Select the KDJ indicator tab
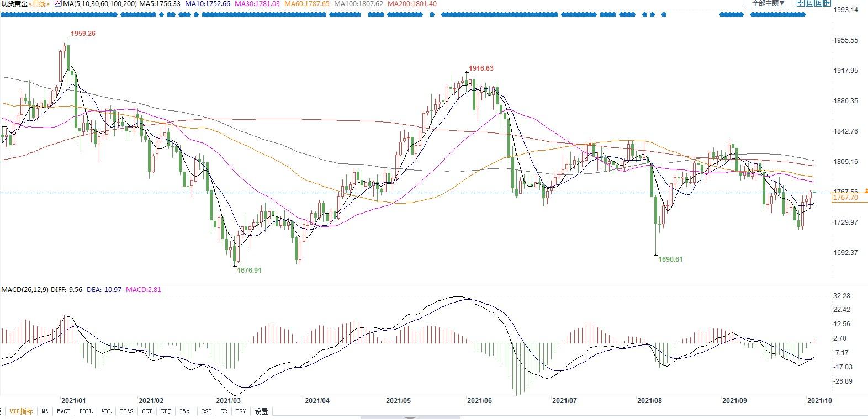Viewport: 868px width, 419px height. [166, 411]
